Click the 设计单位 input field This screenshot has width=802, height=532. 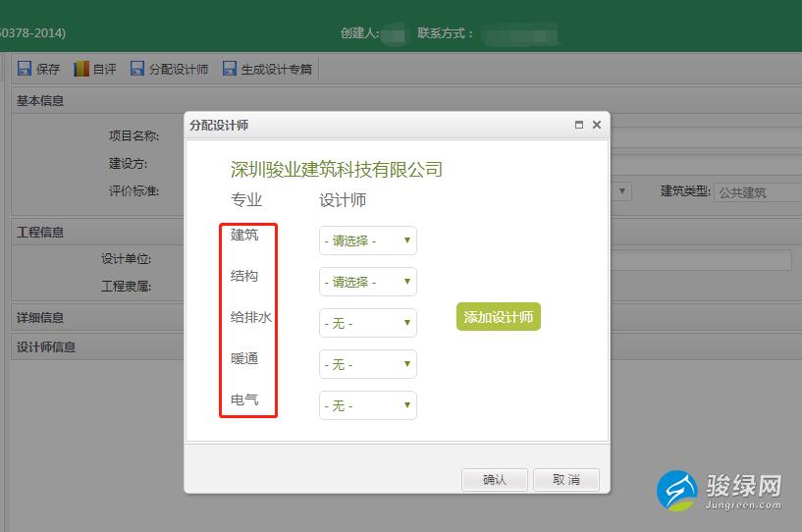point(701,260)
